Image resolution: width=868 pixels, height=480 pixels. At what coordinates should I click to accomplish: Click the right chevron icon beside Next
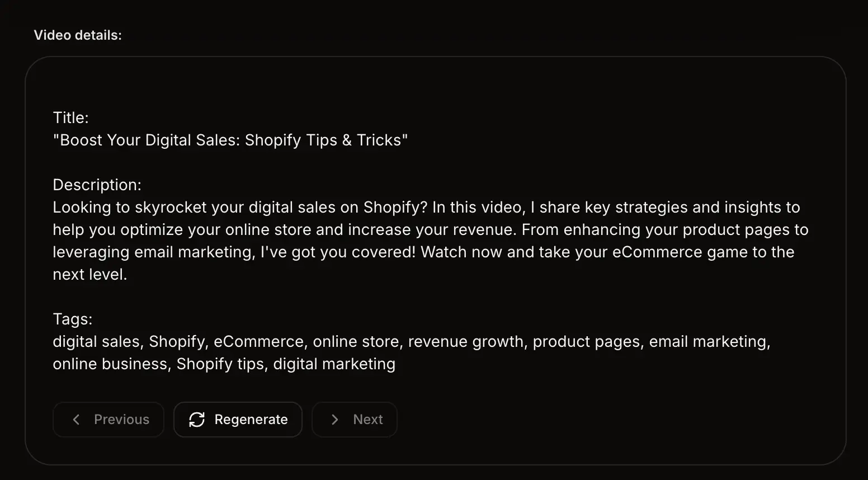pos(335,420)
